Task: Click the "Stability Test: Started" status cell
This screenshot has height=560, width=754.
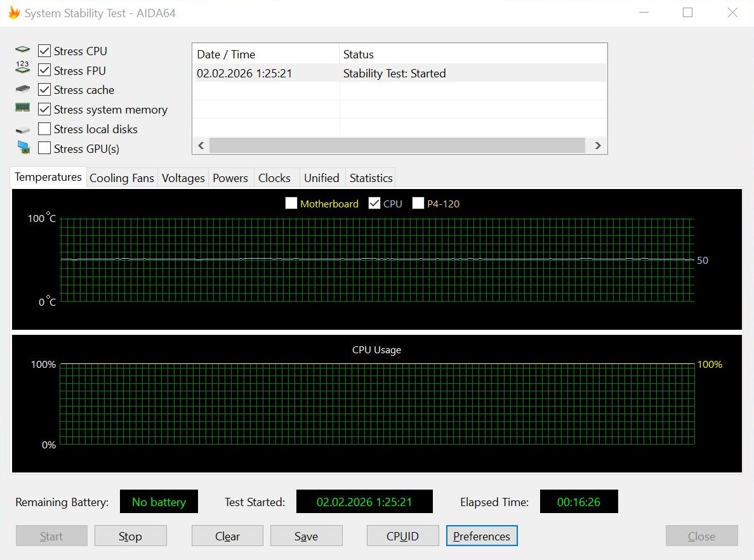Action: click(394, 73)
